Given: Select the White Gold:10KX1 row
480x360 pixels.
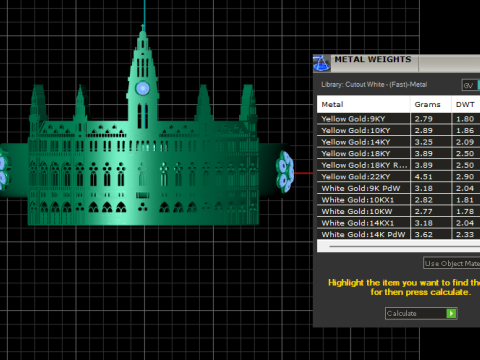Looking at the screenshot, I should pyautogui.click(x=398, y=200).
